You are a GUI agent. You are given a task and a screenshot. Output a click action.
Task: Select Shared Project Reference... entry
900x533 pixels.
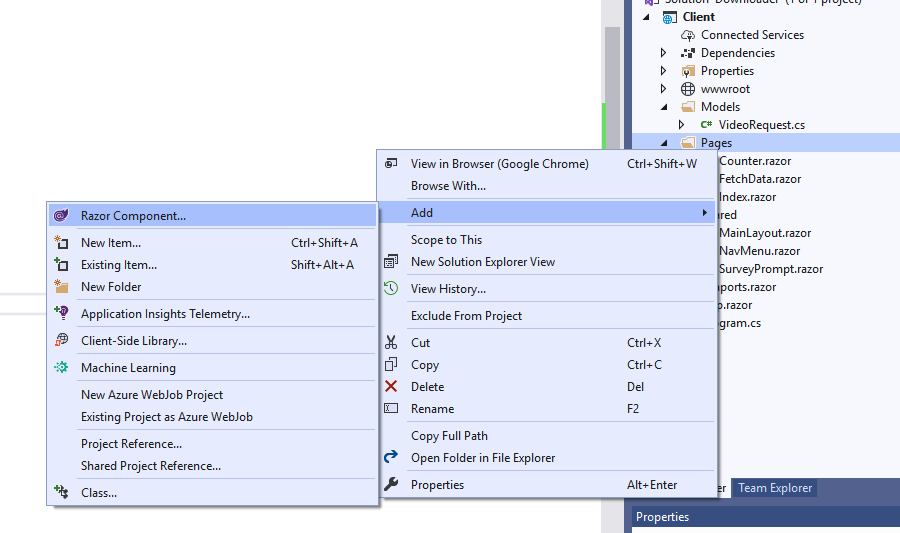click(212, 465)
